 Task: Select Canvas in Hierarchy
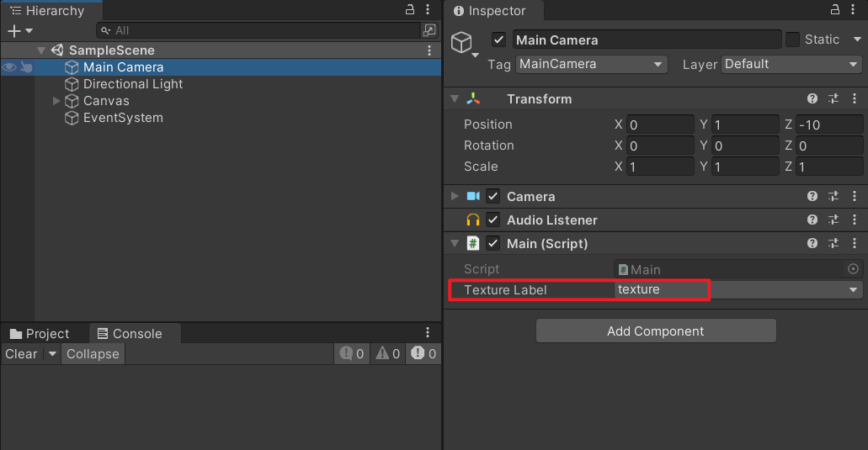(106, 101)
